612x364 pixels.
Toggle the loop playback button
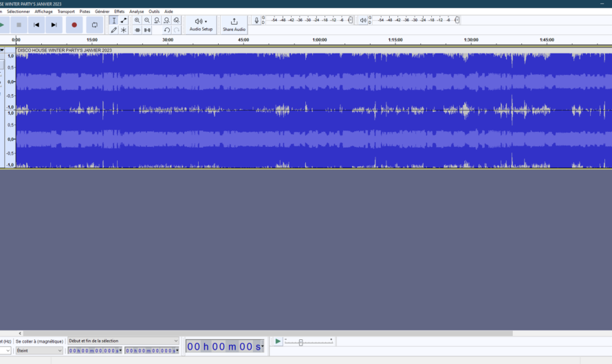94,25
